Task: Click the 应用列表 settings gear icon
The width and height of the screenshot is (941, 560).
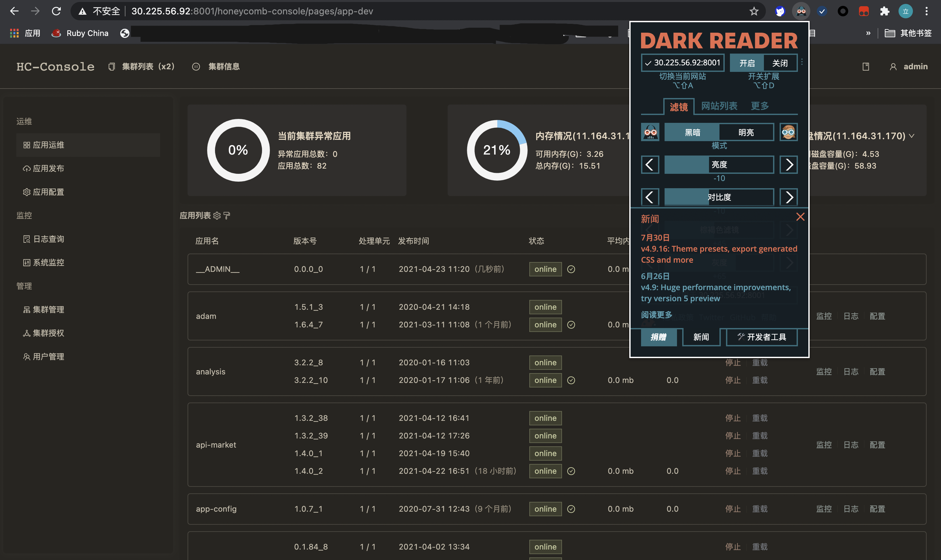Action: pos(217,215)
